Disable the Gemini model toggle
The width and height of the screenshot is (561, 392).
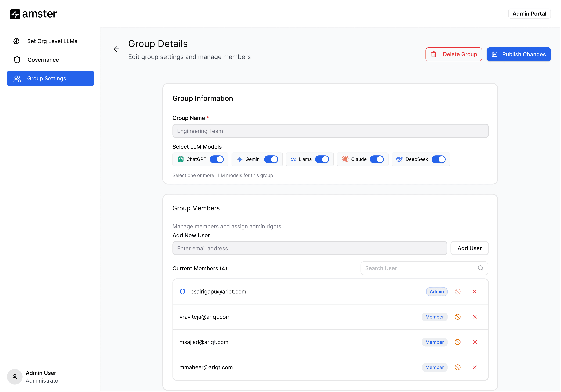271,159
